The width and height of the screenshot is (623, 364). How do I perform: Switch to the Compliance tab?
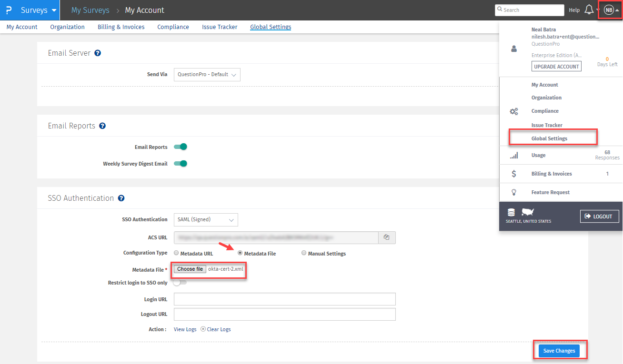tap(173, 27)
